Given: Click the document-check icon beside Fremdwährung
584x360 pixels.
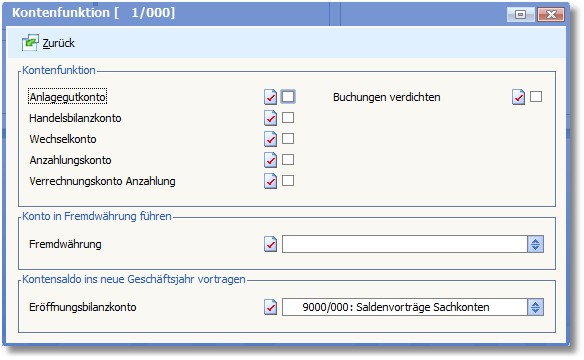Looking at the screenshot, I should 270,244.
